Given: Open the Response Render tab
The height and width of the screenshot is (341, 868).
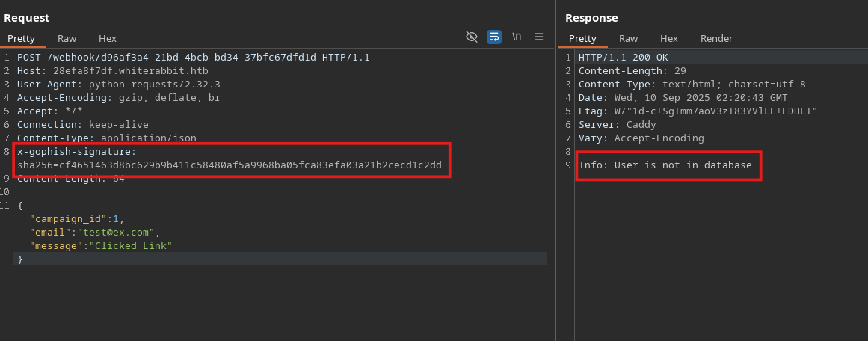Looking at the screenshot, I should (x=716, y=38).
